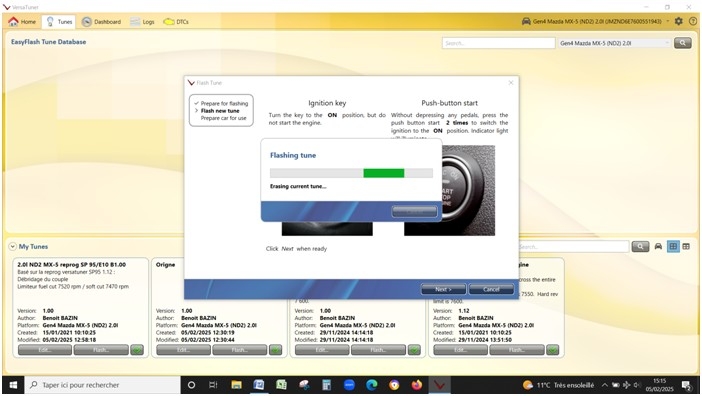Screen dimensions: 702x396
Task: Open the connected vehicle dropdown in top bar
Action: (x=595, y=21)
